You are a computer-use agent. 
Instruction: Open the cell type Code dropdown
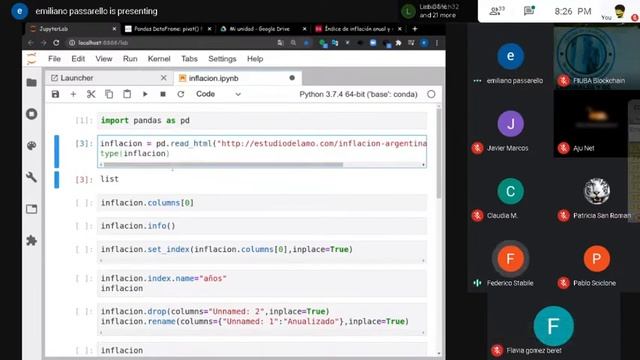[218, 94]
